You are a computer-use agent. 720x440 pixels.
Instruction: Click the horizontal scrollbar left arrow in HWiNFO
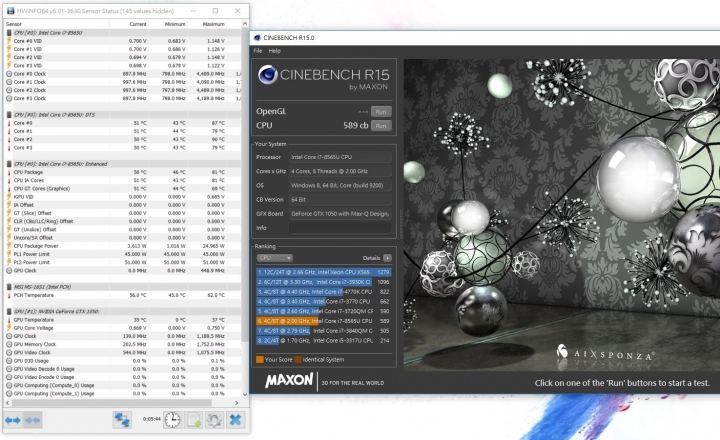click(x=7, y=403)
